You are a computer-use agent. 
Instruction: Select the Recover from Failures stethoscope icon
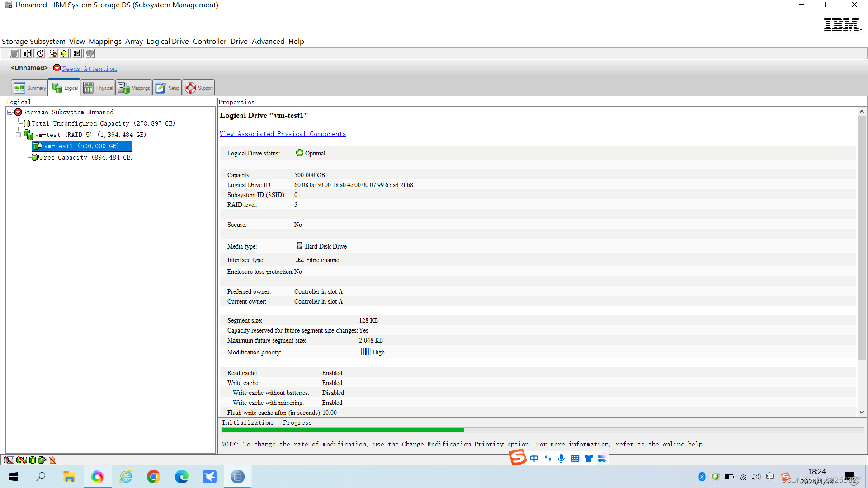[53, 53]
